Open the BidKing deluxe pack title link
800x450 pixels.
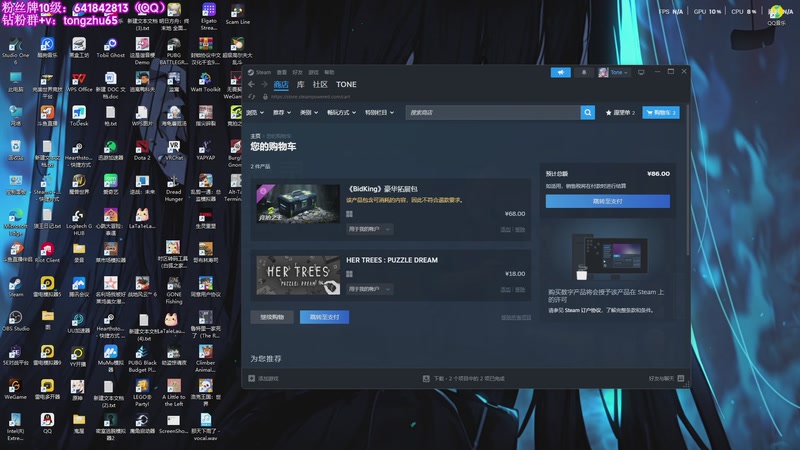[382, 189]
